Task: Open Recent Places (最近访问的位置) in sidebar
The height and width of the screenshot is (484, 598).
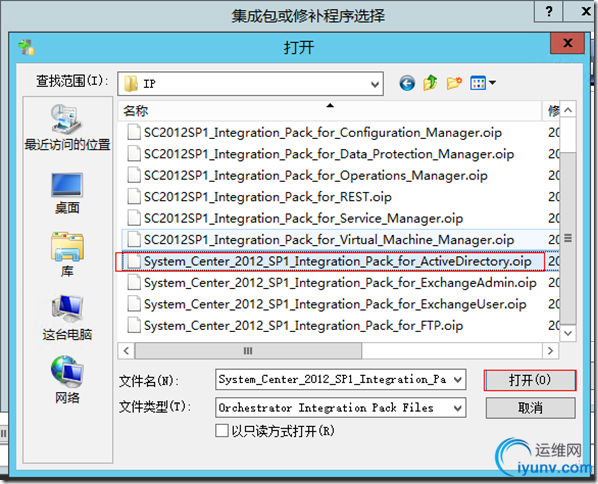Action: click(x=67, y=127)
